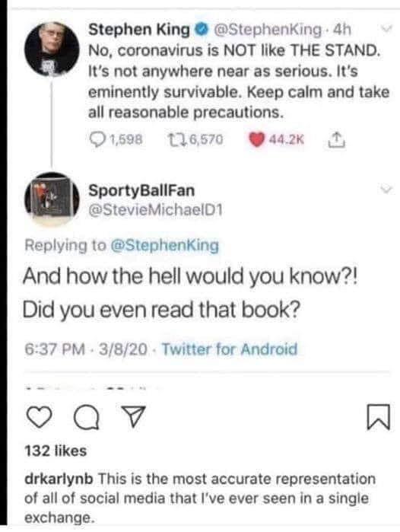Open comments with the speech bubble icon
This screenshot has width=400, height=532.
87,418
